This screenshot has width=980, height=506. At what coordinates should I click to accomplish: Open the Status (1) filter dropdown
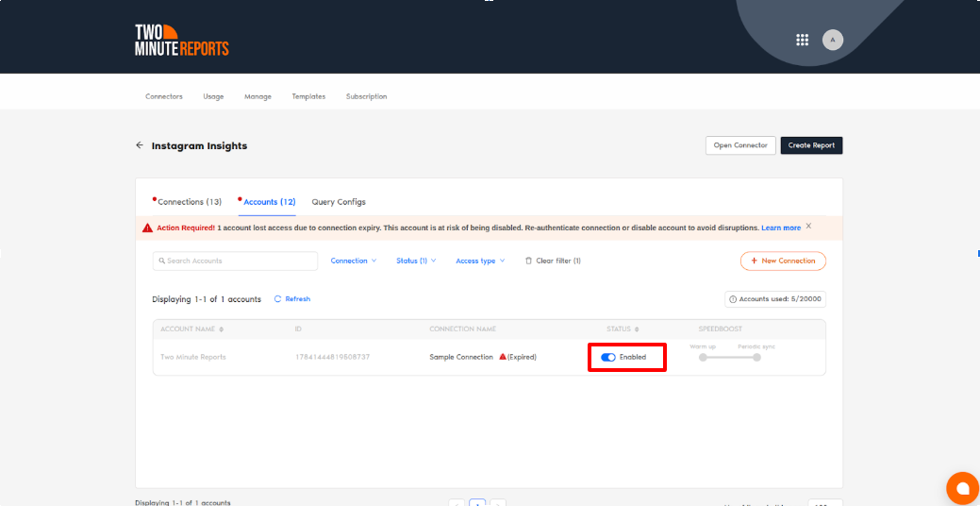[416, 261]
